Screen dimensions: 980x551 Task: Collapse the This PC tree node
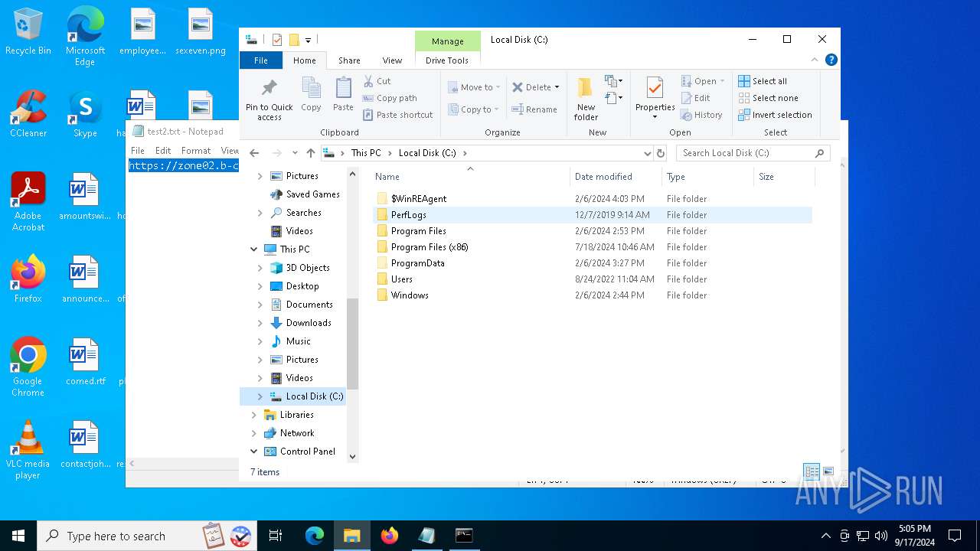[253, 249]
